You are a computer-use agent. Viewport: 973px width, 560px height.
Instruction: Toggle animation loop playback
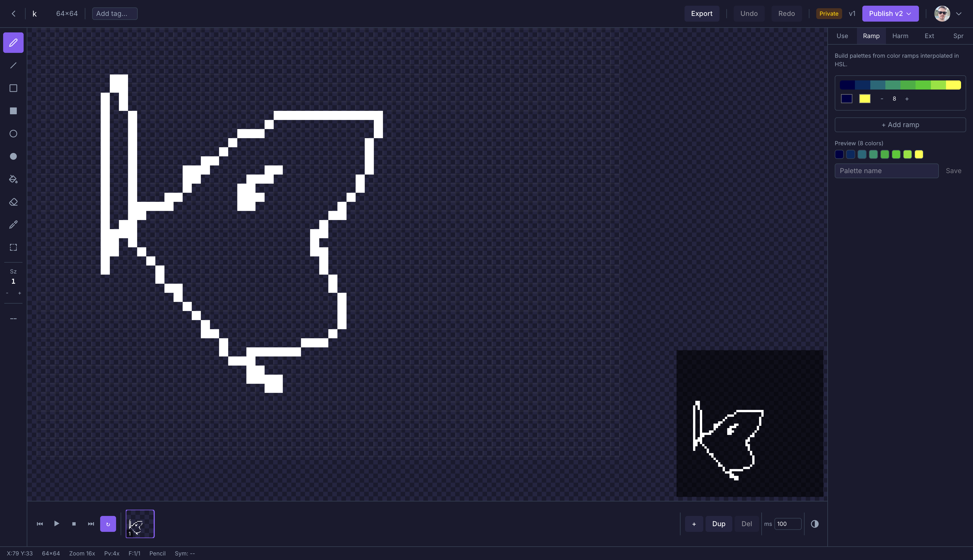pyautogui.click(x=108, y=523)
